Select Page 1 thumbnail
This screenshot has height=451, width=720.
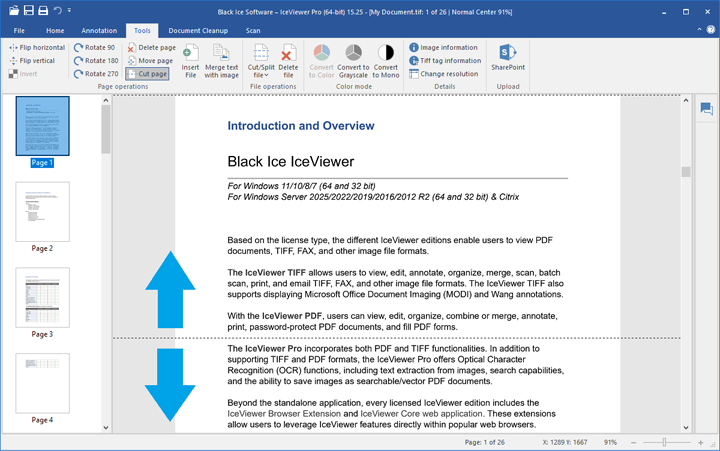[43, 126]
